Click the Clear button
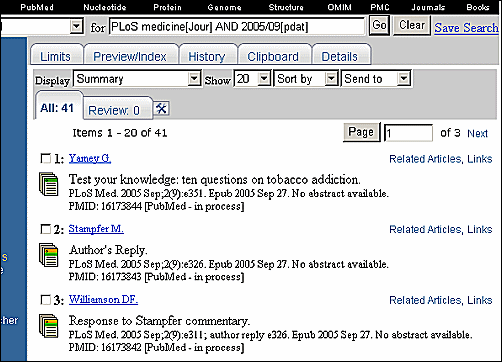 tap(412, 25)
